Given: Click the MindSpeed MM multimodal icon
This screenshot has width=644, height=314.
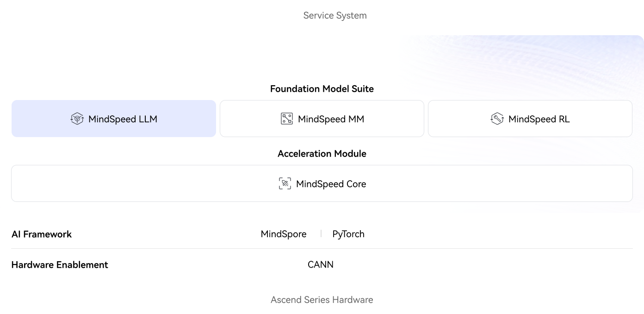Looking at the screenshot, I should pyautogui.click(x=287, y=119).
